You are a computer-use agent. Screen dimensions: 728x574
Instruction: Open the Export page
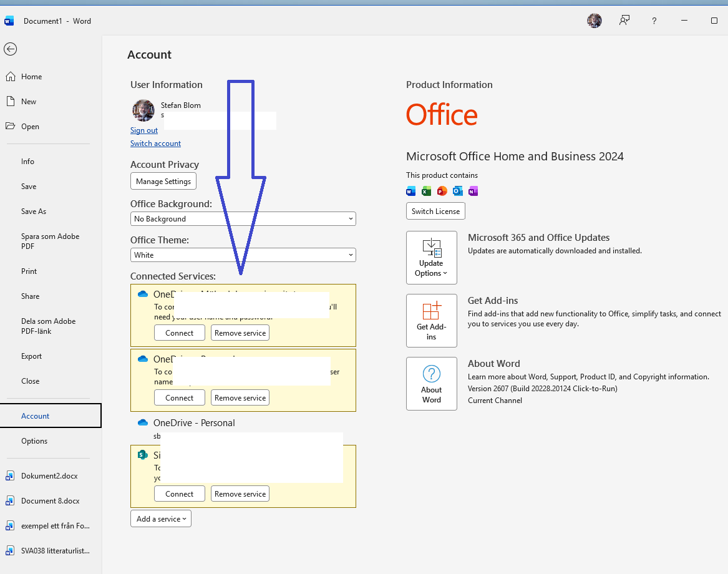(31, 356)
